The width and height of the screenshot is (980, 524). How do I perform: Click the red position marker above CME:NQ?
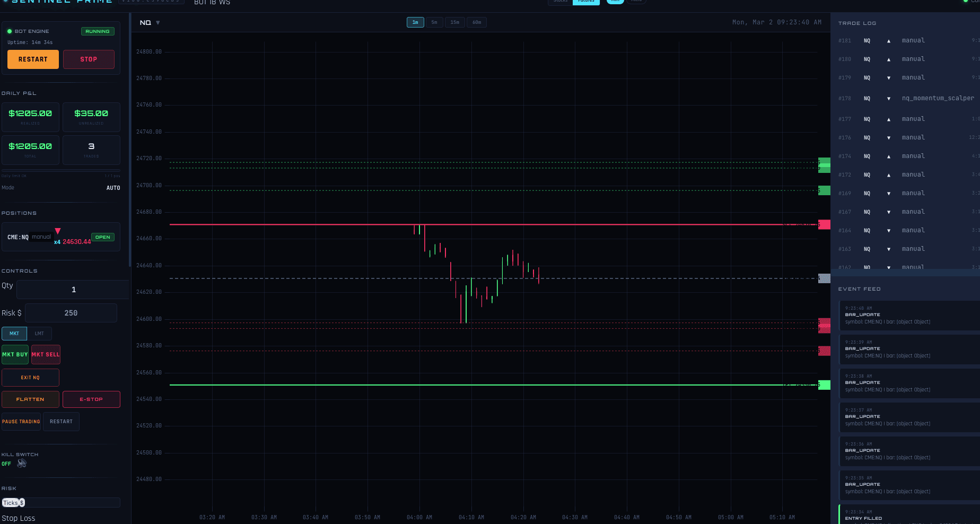pos(58,230)
